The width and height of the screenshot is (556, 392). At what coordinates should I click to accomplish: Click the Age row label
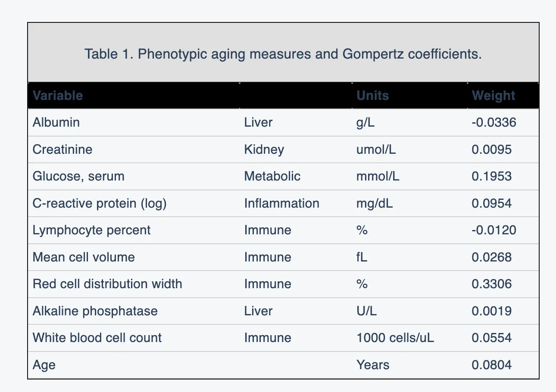(x=44, y=365)
